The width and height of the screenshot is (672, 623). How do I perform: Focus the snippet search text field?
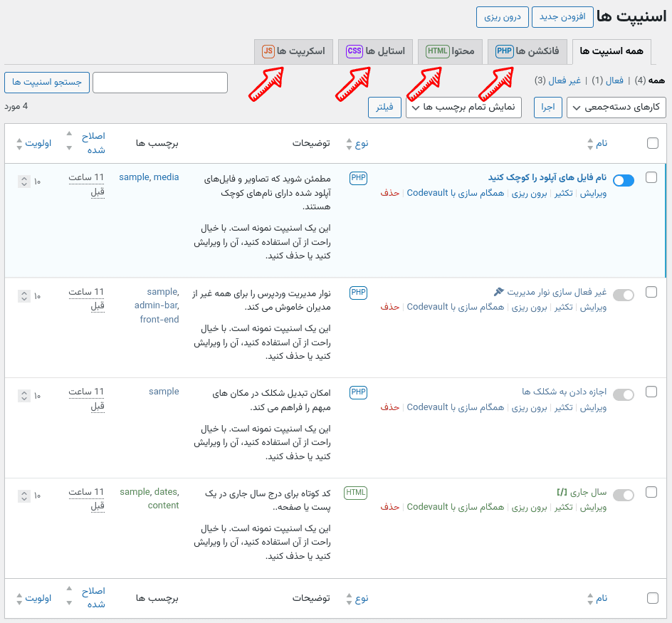point(160,83)
